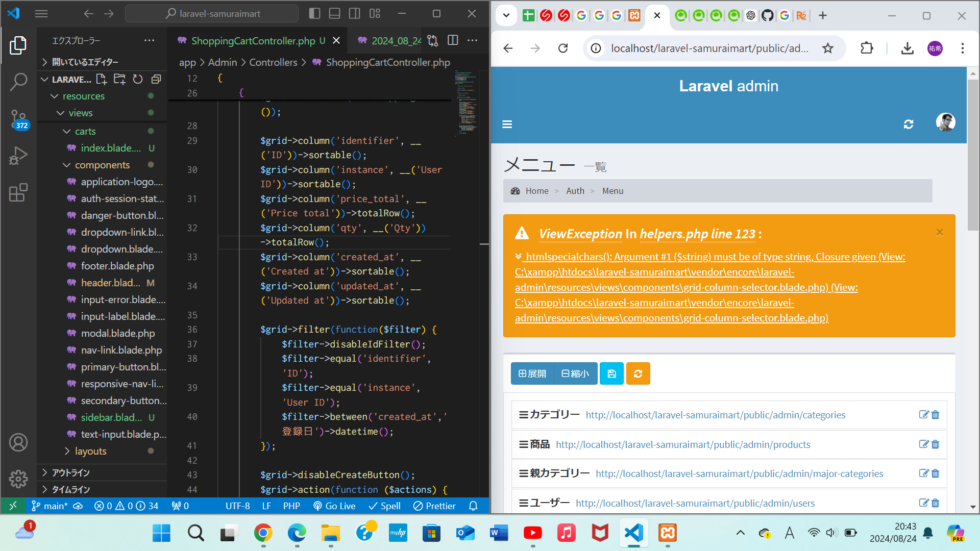980x551 pixels.
Task: Toggle the bottom panel layout icon
Action: point(334,13)
